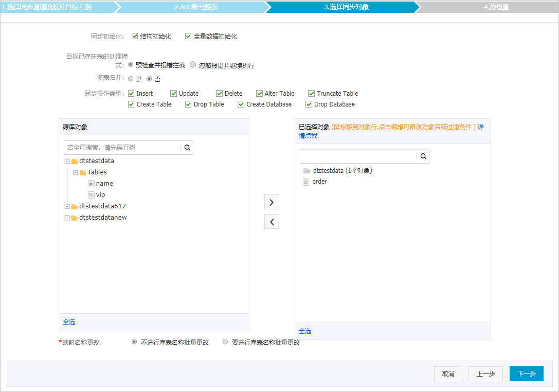This screenshot has width=559, height=392.
Task: Click the grey dtstestdata folder icon in selected objects
Action: point(307,171)
